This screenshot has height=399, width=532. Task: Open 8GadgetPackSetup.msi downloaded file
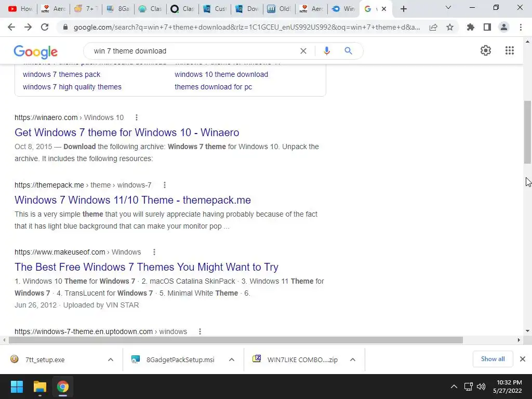[x=180, y=360]
